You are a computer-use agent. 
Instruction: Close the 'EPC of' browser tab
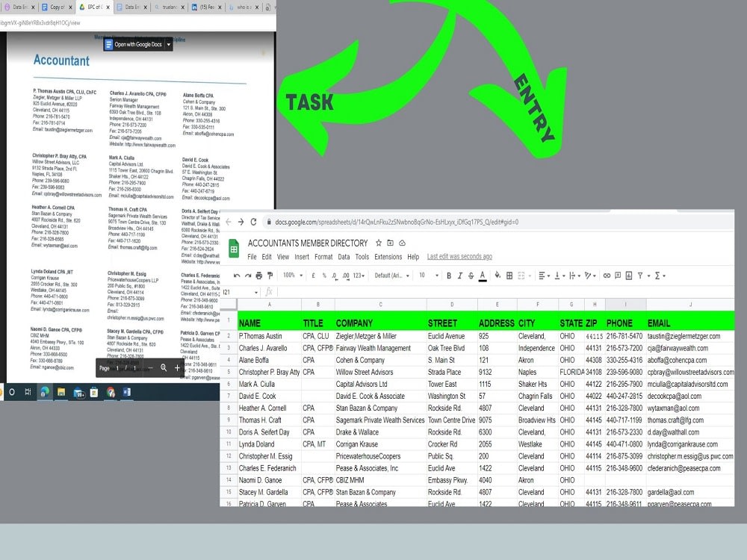(x=108, y=7)
